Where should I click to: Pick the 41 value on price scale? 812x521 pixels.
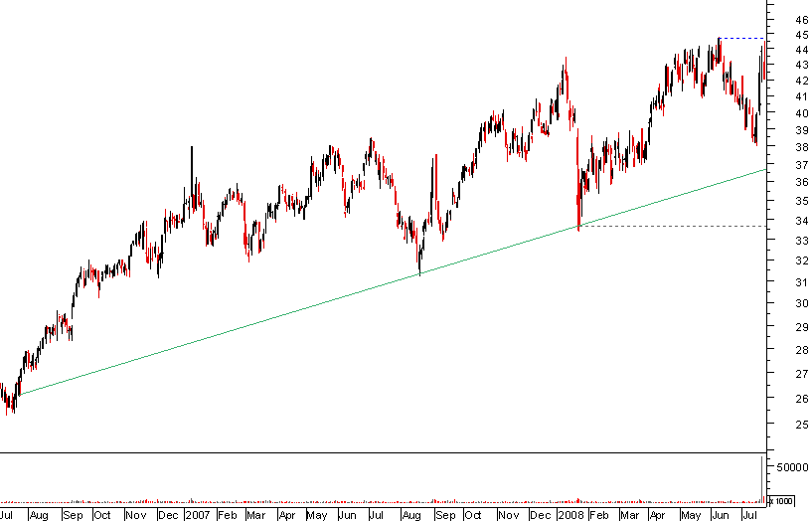802,96
